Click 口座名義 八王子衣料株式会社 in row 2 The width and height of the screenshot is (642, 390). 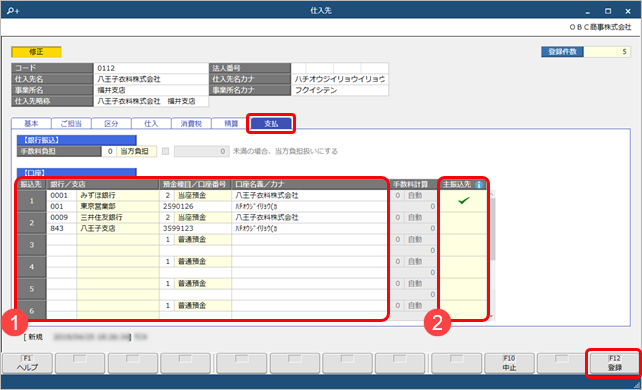[310, 218]
